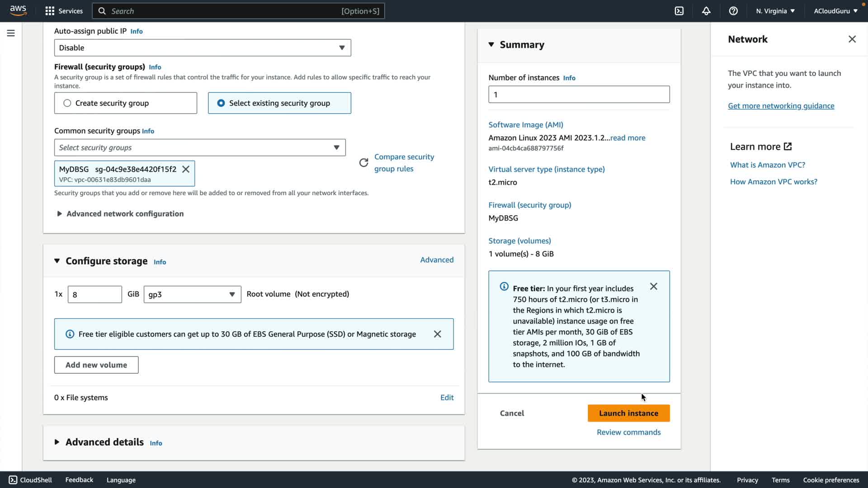Click the Number of instances field
Image resolution: width=868 pixels, height=488 pixels.
pos(579,94)
